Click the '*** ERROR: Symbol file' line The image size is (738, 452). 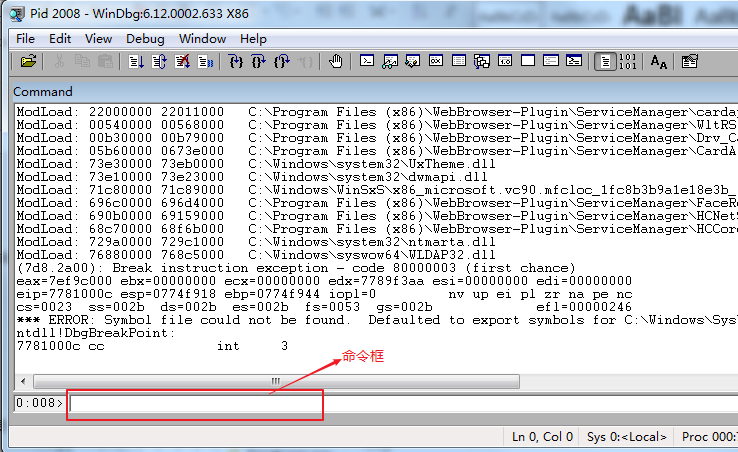tap(377, 320)
